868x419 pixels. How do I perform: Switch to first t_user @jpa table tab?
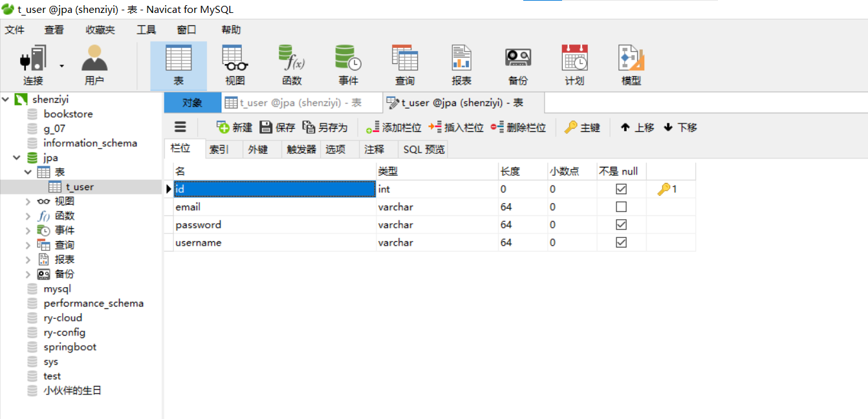point(301,103)
